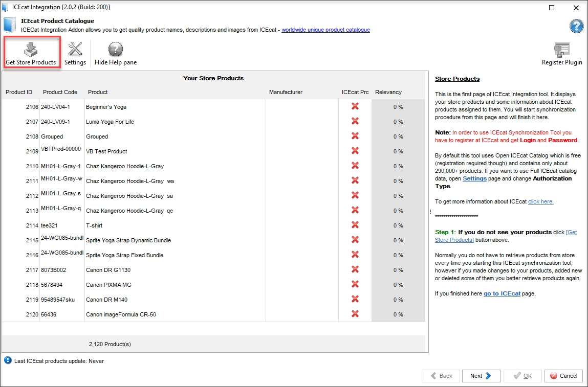The width and height of the screenshot is (588, 387).
Task: Click the info icon beside last update status
Action: (x=8, y=360)
